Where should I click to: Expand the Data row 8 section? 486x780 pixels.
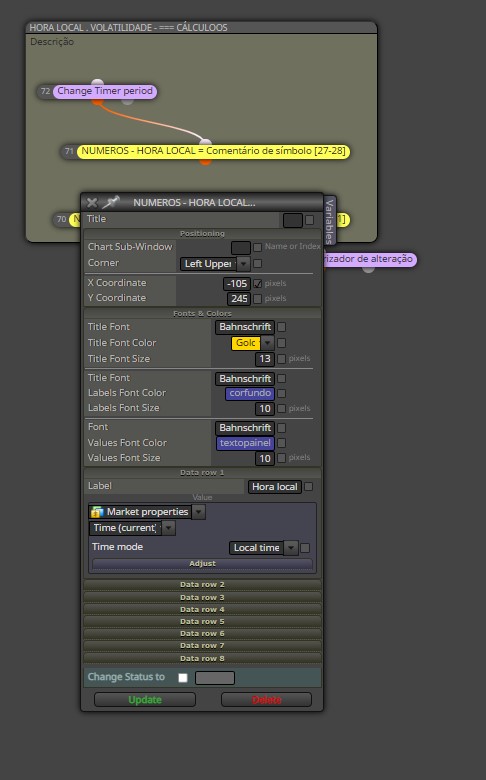(202, 658)
